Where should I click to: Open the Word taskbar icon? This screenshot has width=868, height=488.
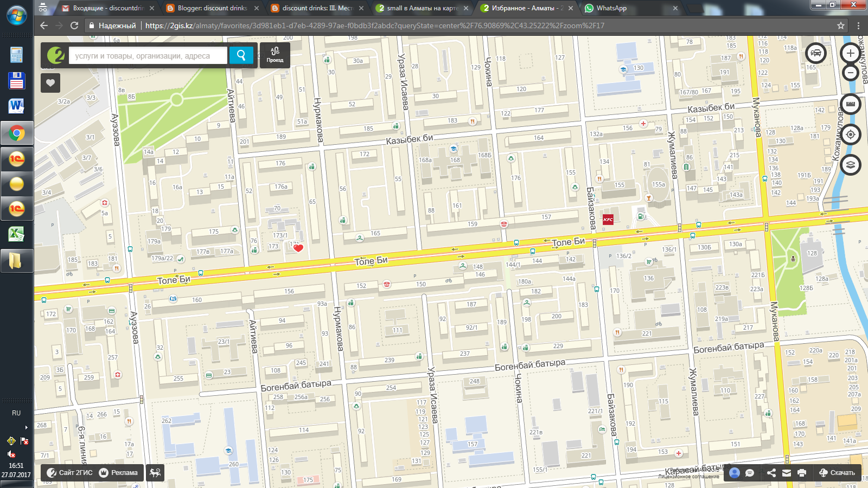click(17, 106)
